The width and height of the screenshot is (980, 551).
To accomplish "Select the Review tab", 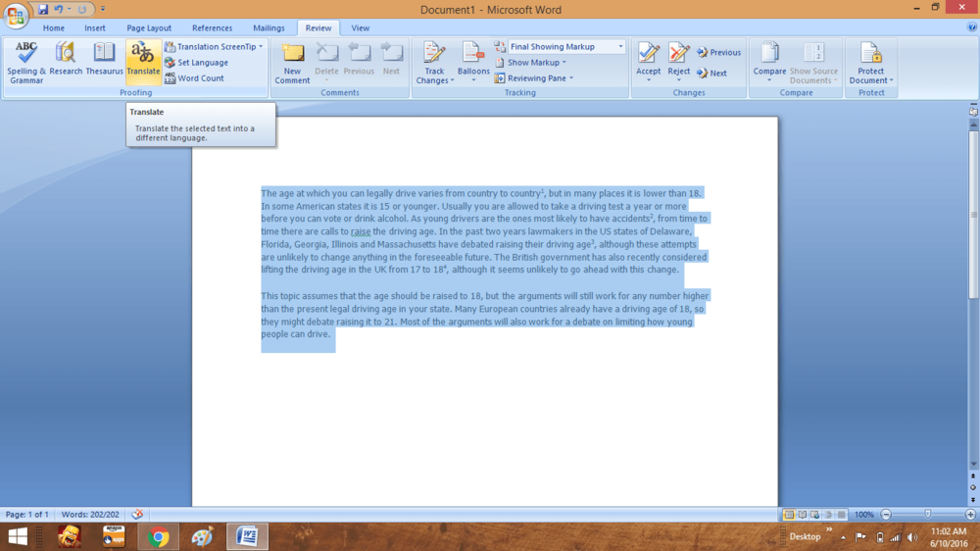I will pos(318,28).
